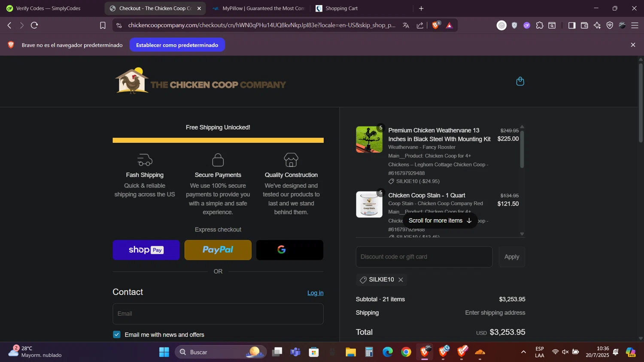644x362 pixels.
Task: Open Task View from taskbar
Action: coord(277,352)
